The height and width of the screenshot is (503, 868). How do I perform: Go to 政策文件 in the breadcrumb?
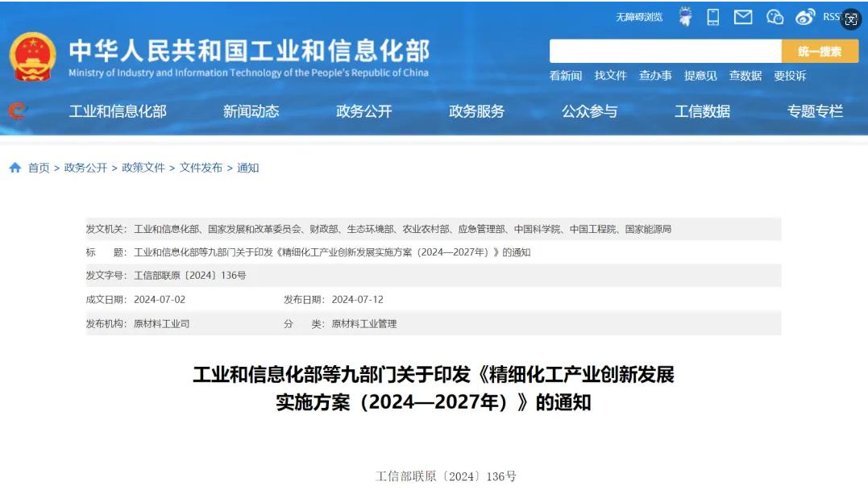[x=143, y=168]
